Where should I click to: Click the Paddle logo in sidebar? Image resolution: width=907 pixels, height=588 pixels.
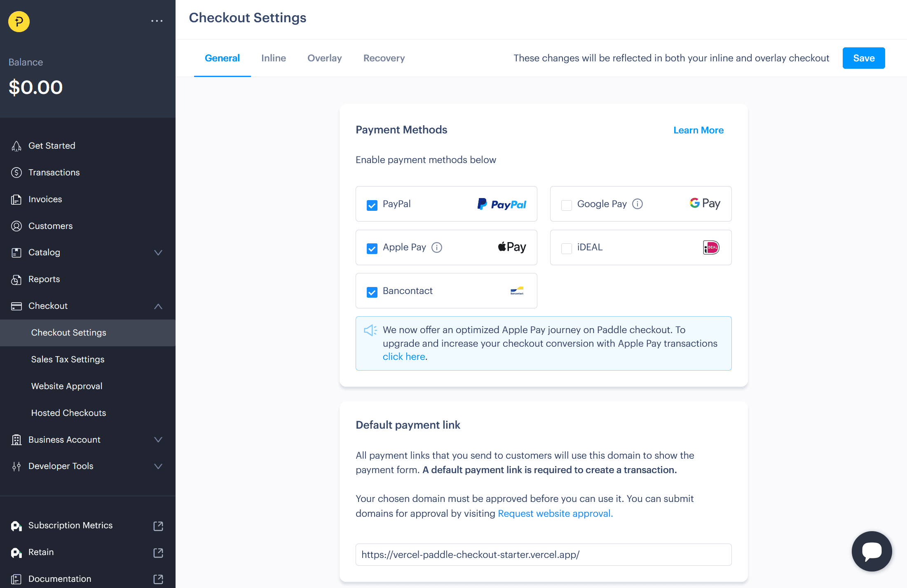[x=19, y=21]
